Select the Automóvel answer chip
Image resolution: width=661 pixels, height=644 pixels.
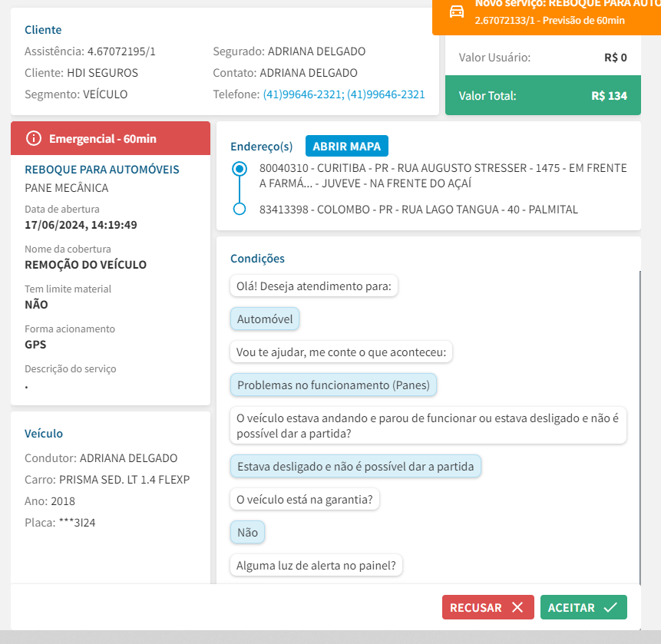pyautogui.click(x=265, y=319)
